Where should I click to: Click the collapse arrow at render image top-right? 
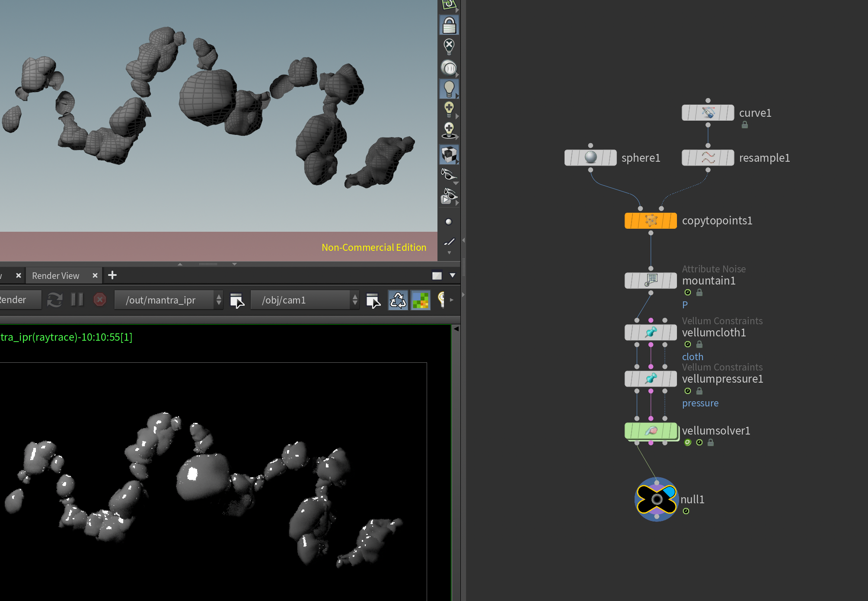point(456,329)
